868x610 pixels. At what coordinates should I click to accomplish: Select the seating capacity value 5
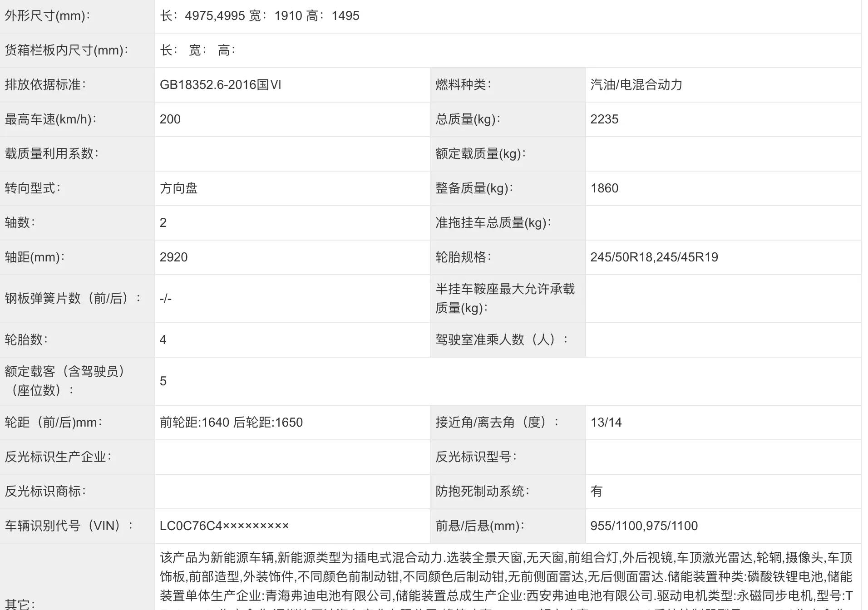(x=163, y=381)
